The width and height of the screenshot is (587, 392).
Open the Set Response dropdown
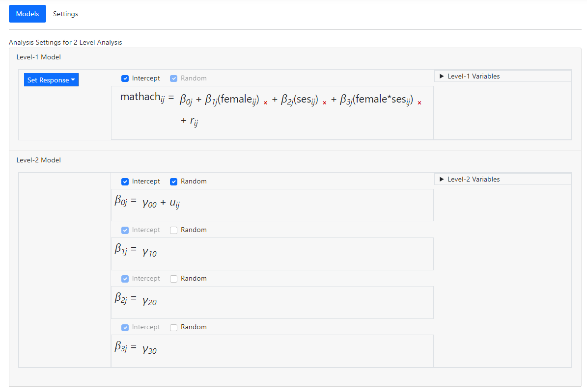tap(51, 80)
